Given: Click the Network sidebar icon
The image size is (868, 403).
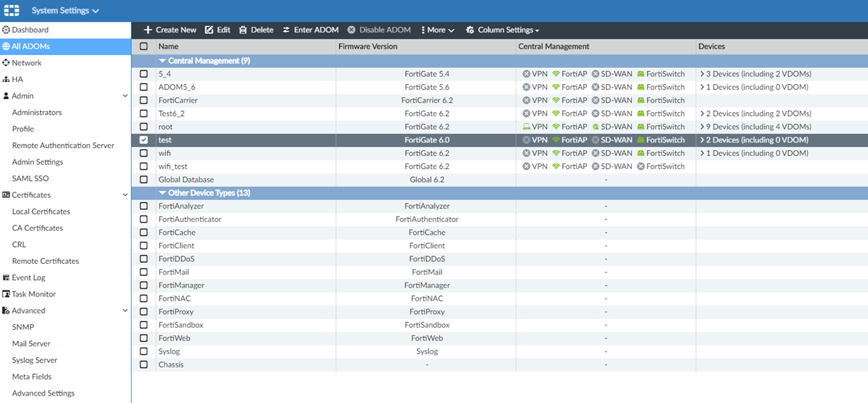Looking at the screenshot, I should tap(6, 63).
